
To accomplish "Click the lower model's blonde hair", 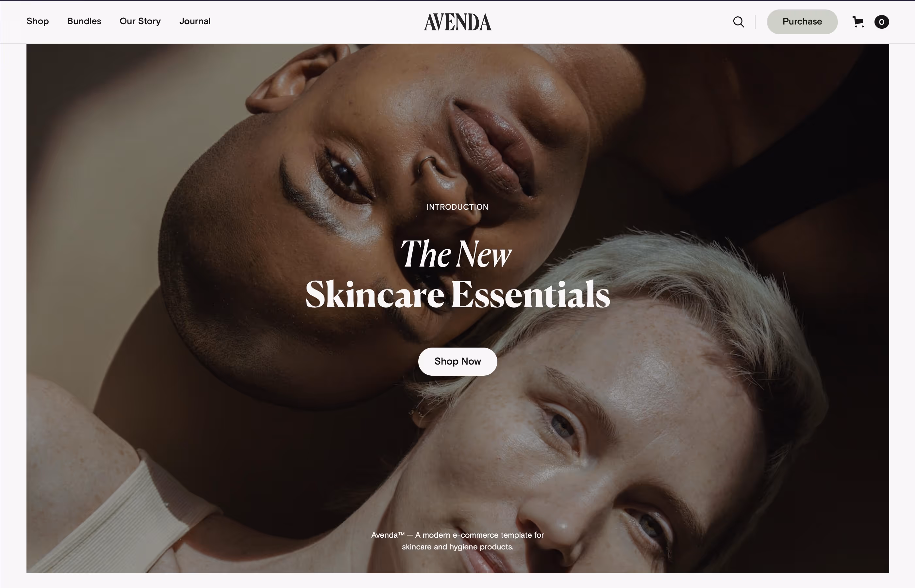I will pyautogui.click(x=649, y=275).
